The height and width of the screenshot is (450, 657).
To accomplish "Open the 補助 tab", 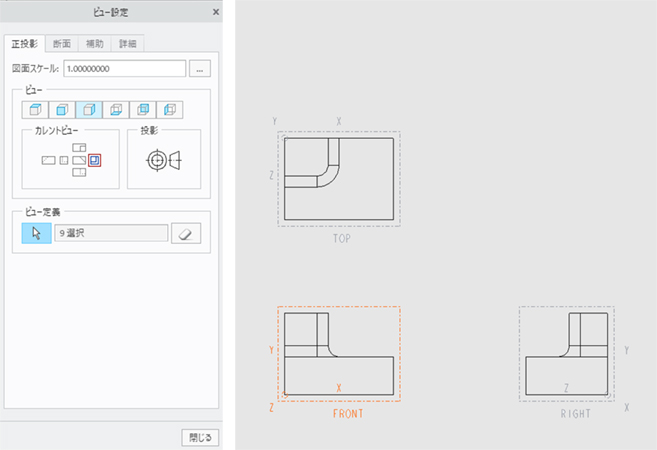I will 95,44.
